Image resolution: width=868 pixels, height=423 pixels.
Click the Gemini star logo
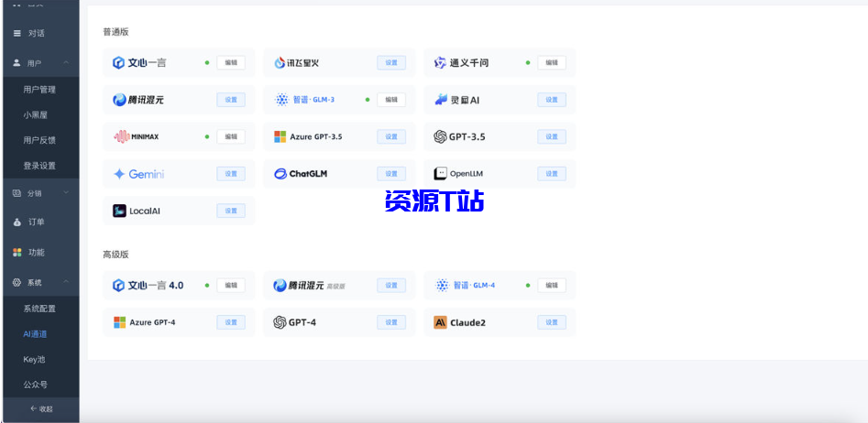tap(119, 174)
